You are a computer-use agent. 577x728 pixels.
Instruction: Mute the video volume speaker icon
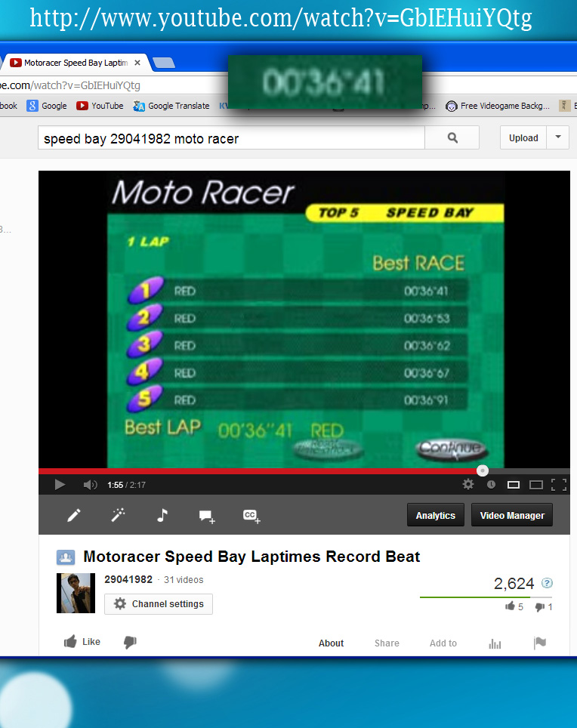[x=90, y=485]
